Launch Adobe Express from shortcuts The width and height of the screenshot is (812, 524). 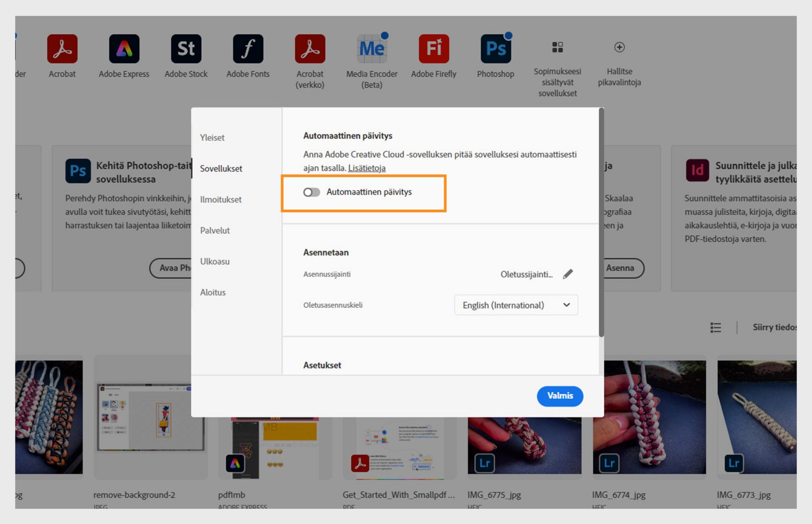[x=124, y=49]
